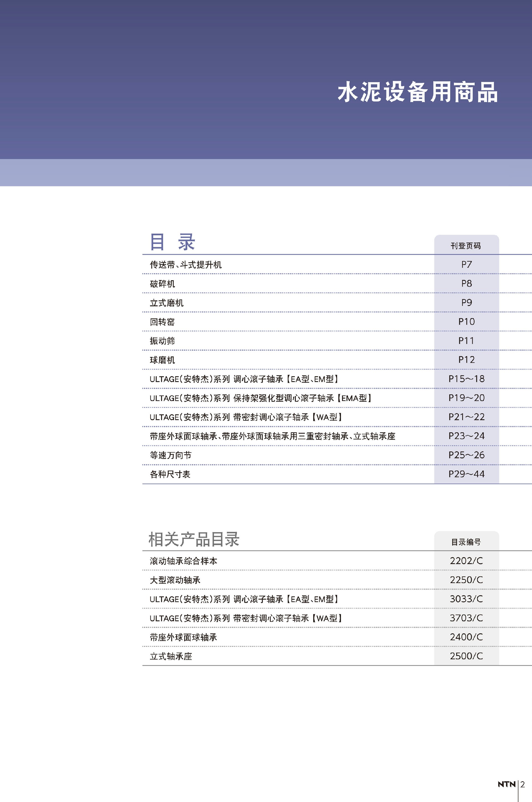Click page number P8
The height and width of the screenshot is (802, 532).
[467, 283]
